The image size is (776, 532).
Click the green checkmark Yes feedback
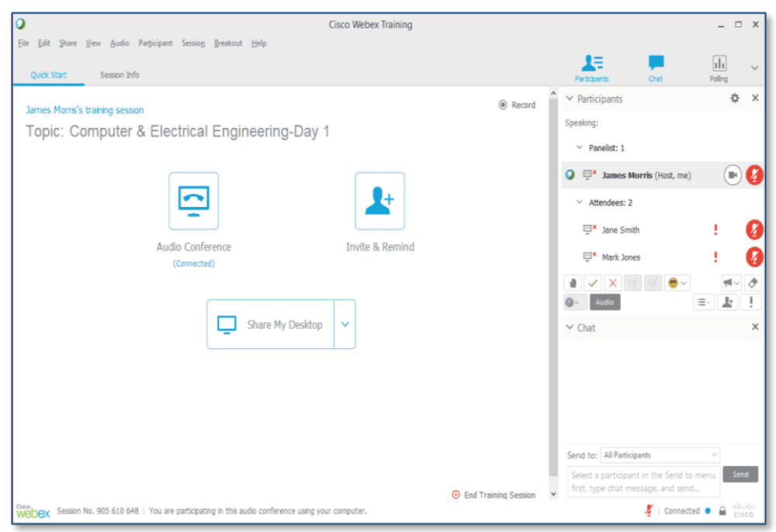click(x=593, y=283)
